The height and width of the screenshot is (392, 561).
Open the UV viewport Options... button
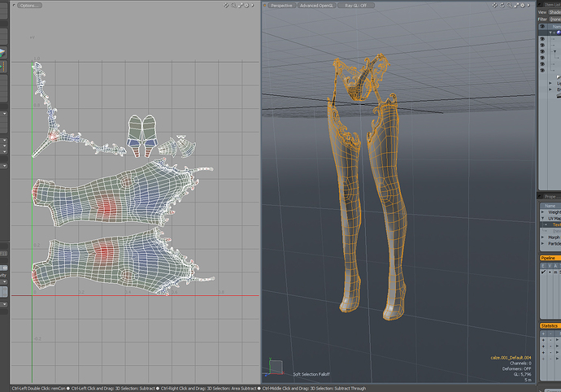pyautogui.click(x=29, y=6)
